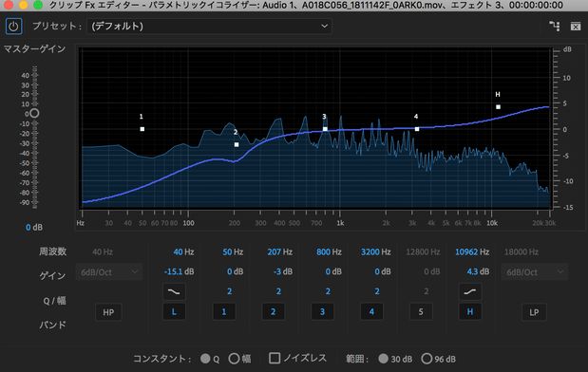Toggle band 3 button
This screenshot has height=372, width=588.
(x=322, y=311)
